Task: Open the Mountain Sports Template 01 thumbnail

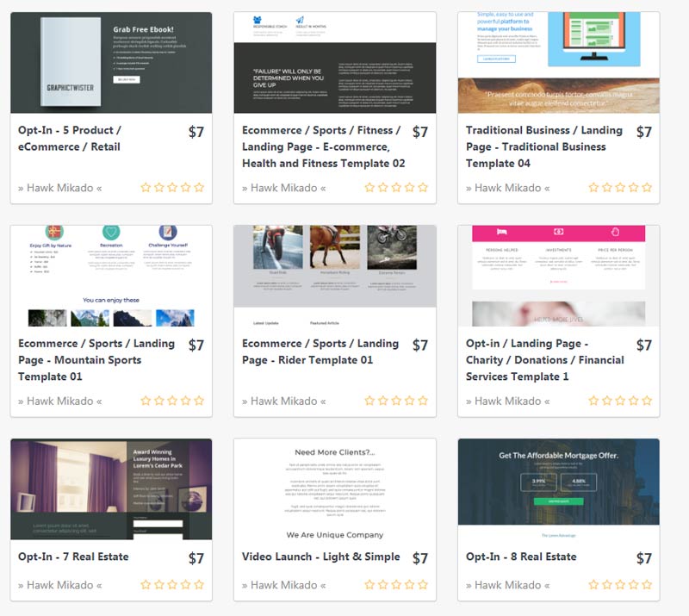Action: point(111,276)
